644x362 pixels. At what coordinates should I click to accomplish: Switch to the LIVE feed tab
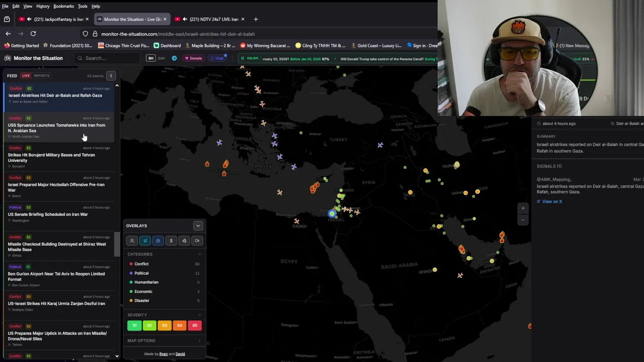(x=26, y=76)
